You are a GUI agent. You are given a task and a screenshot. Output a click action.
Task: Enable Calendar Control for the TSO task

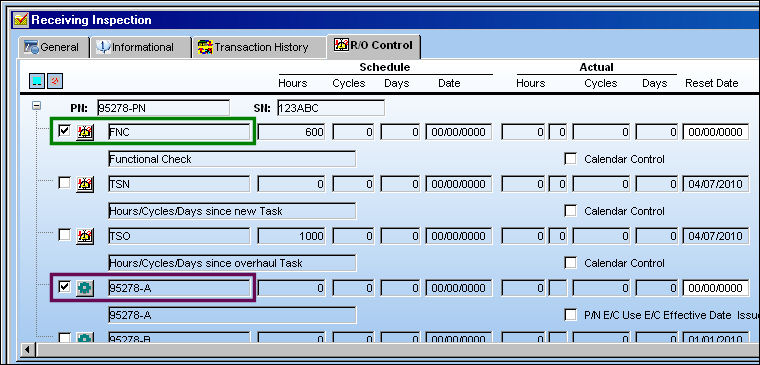[571, 263]
